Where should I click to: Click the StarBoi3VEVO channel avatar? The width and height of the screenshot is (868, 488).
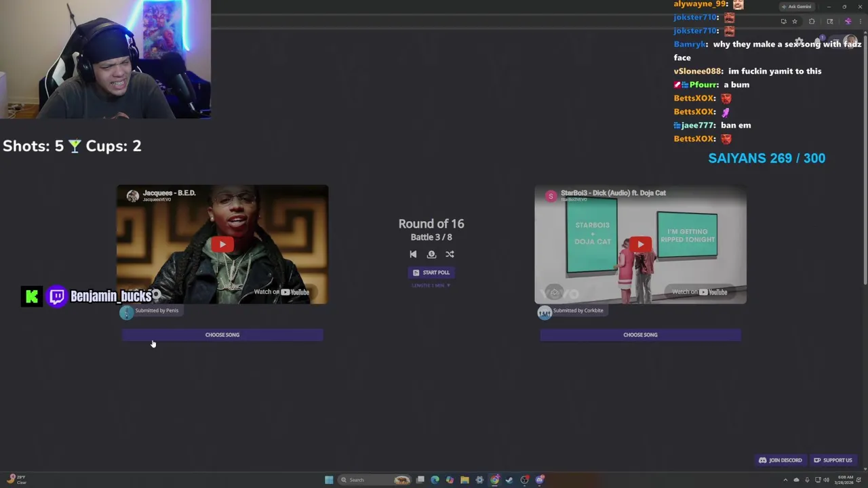(551, 196)
